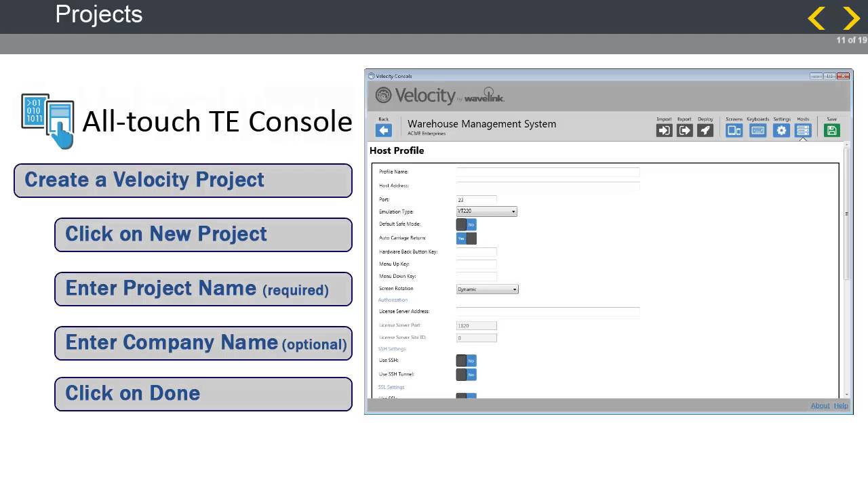The image size is (868, 488).
Task: Select the Click on Done step
Action: [x=203, y=394]
